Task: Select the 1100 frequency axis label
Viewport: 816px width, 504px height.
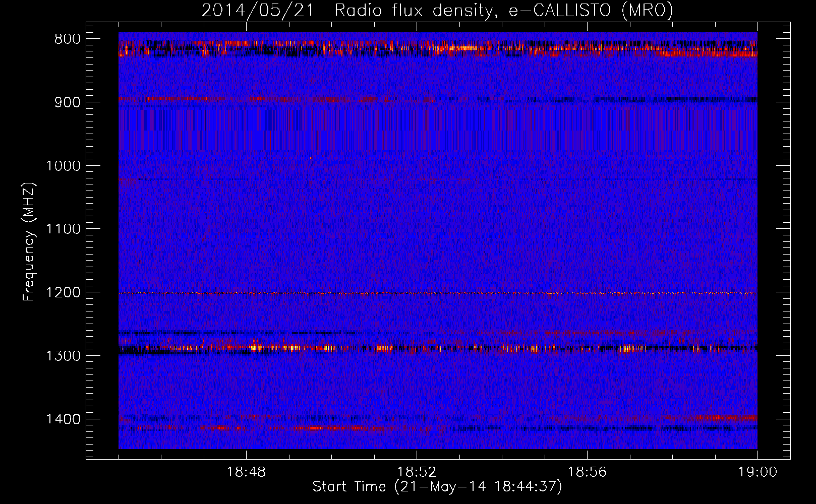Action: tap(64, 229)
